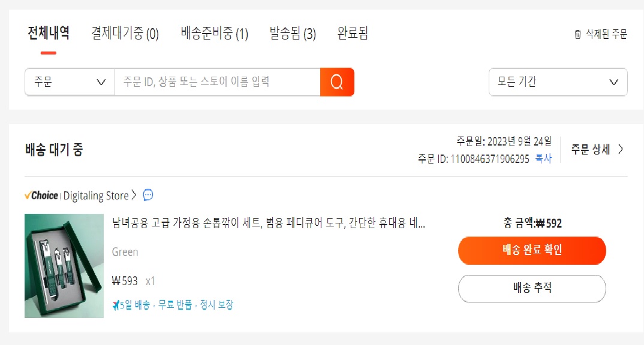This screenshot has height=345, width=644.
Task: Click the airplane 5-day delivery icon
Action: [116, 305]
